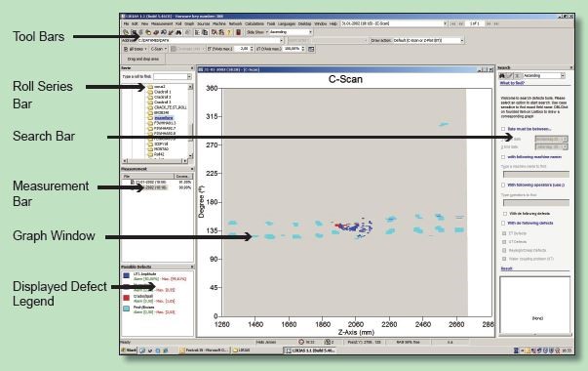
Task: Tick the ET Defects checkbox
Action: click(504, 233)
